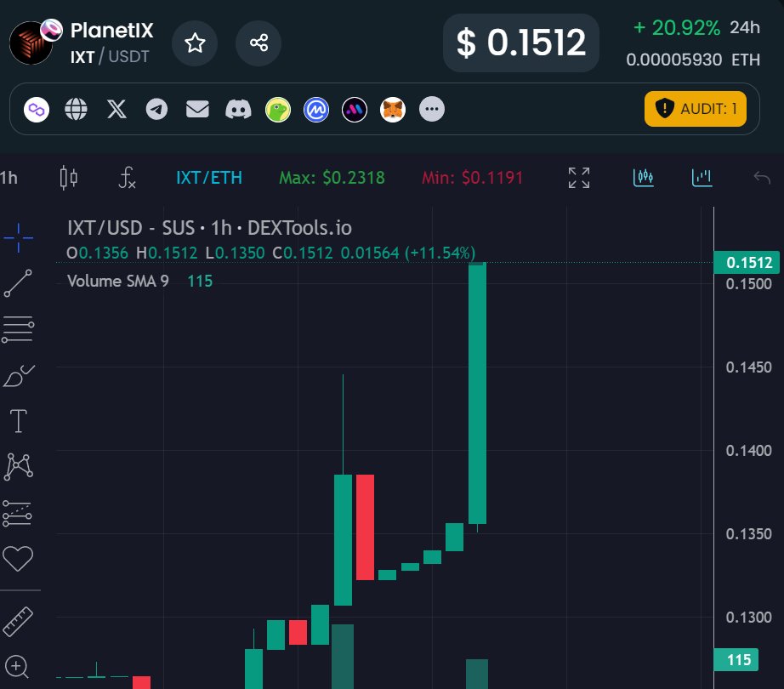
Task: Open the Discord link icon
Action: point(238,109)
